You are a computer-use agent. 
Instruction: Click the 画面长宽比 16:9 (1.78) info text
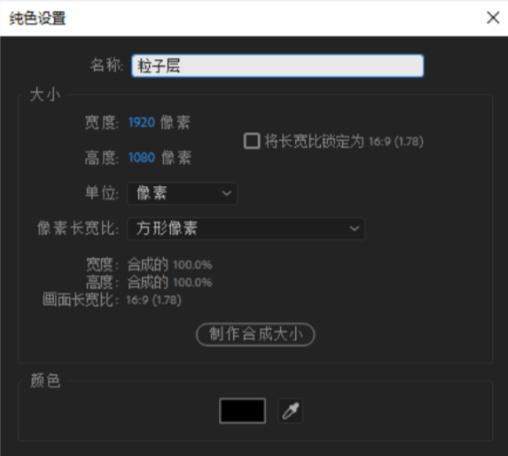click(112, 300)
